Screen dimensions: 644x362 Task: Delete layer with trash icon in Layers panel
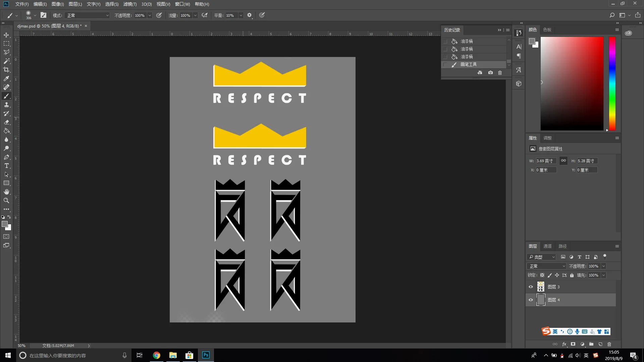pos(609,344)
